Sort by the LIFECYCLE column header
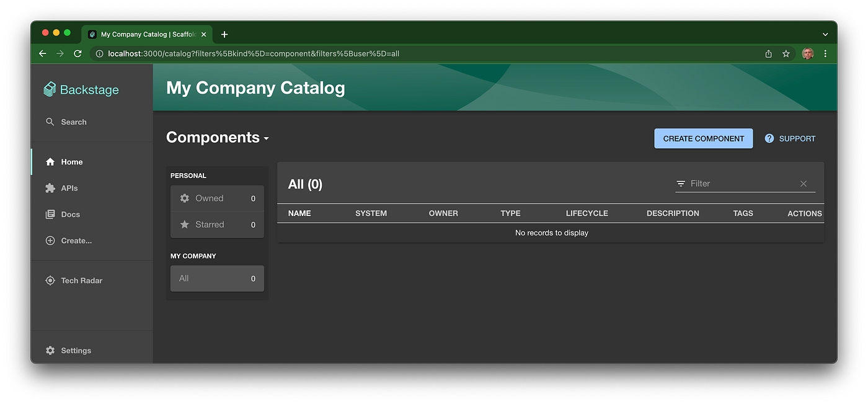 pos(587,213)
